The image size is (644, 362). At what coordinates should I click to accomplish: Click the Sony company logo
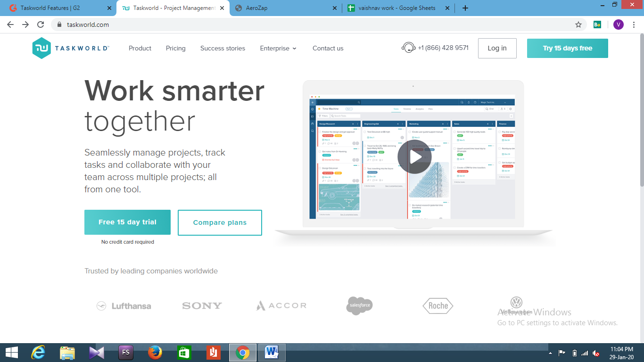click(x=202, y=306)
